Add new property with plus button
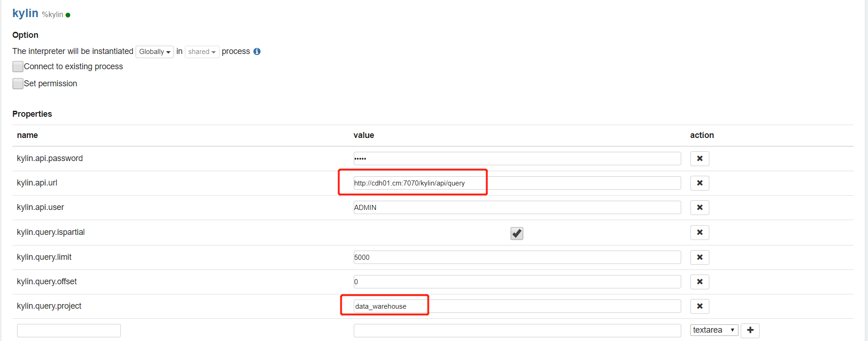The width and height of the screenshot is (868, 341). (750, 330)
